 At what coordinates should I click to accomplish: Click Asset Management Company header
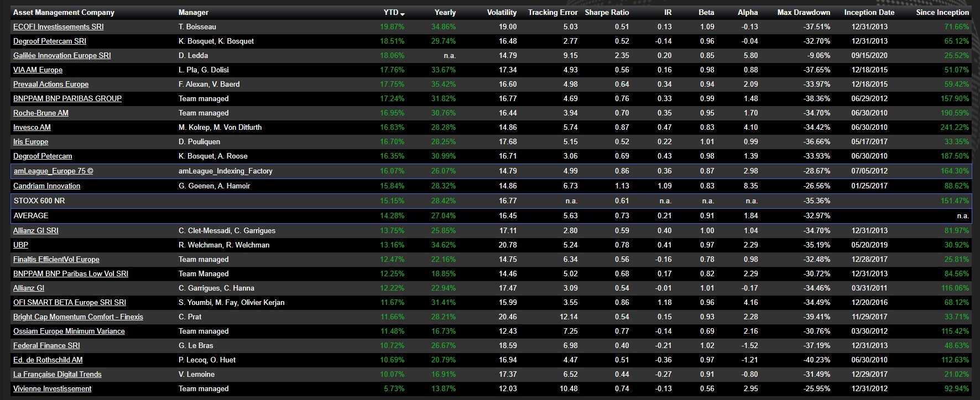(x=64, y=12)
